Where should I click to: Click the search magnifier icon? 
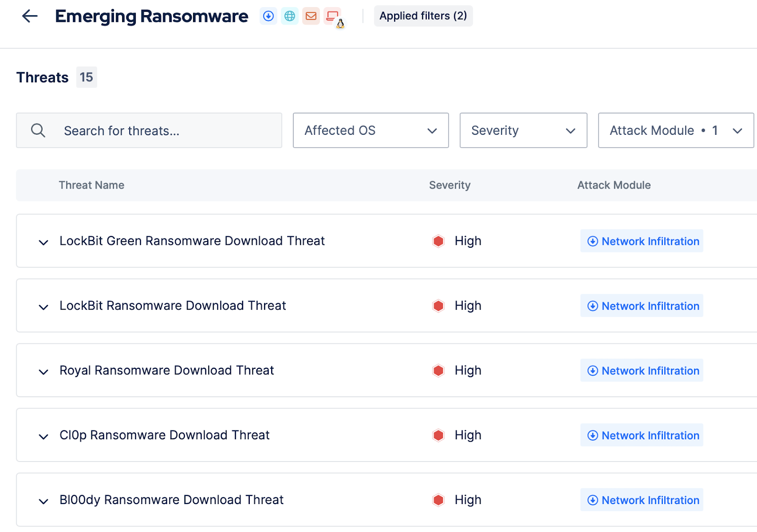click(x=38, y=130)
